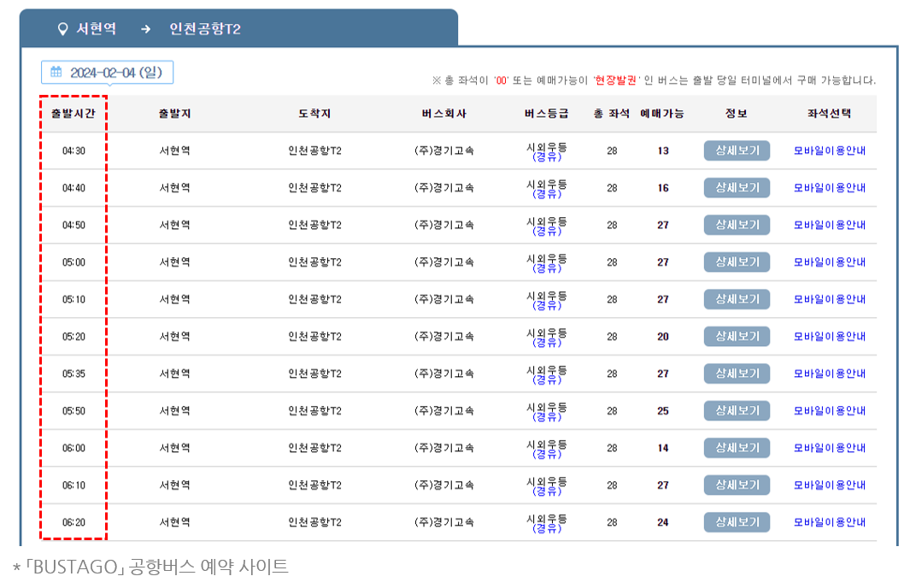This screenshot has width=910, height=588.
Task: Open 모바일이용안내 link for 04:30 bus
Action: click(x=830, y=150)
